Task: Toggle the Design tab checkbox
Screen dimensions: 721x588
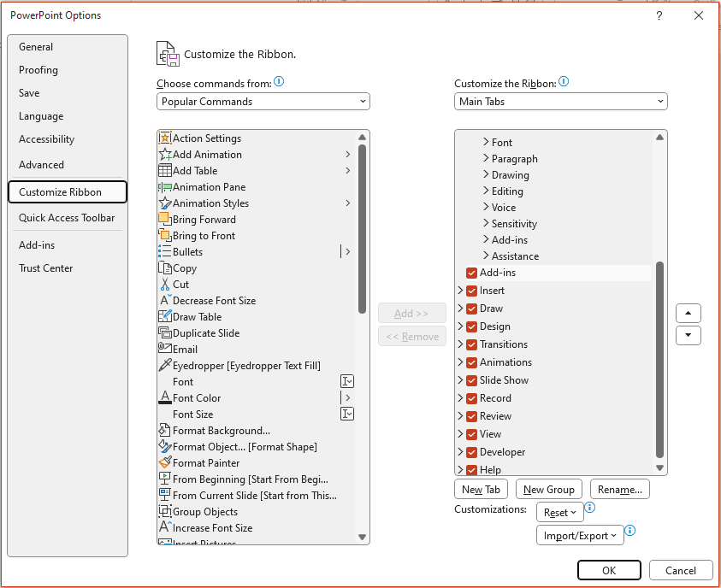Action: (x=471, y=326)
